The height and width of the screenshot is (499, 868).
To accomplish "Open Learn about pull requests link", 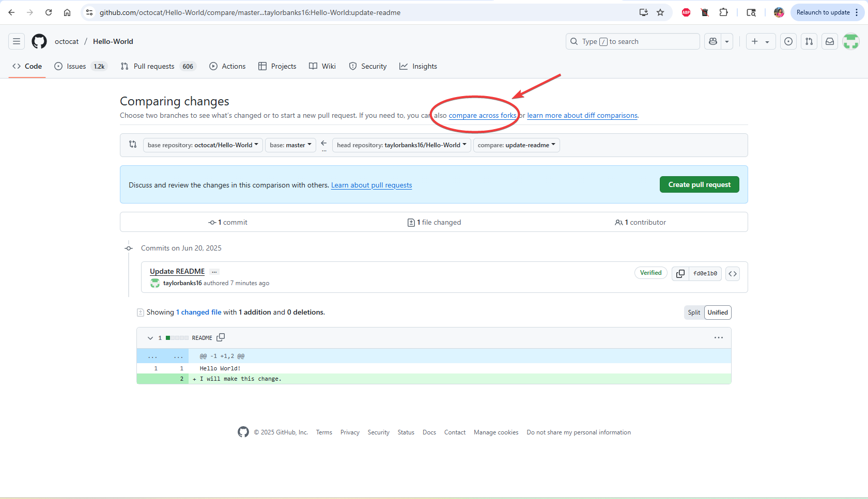I will [x=371, y=185].
